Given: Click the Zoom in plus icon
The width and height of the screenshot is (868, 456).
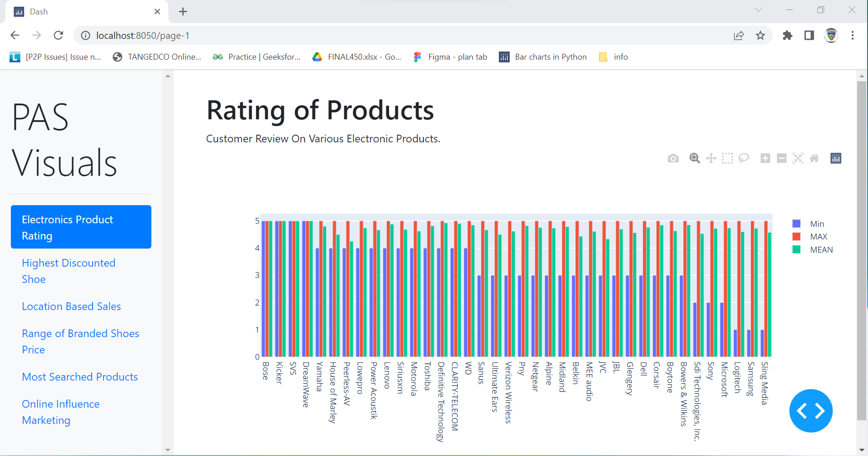Looking at the screenshot, I should click(765, 158).
